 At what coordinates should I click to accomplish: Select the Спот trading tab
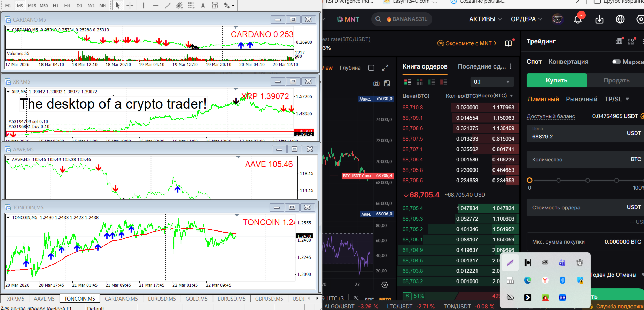534,62
